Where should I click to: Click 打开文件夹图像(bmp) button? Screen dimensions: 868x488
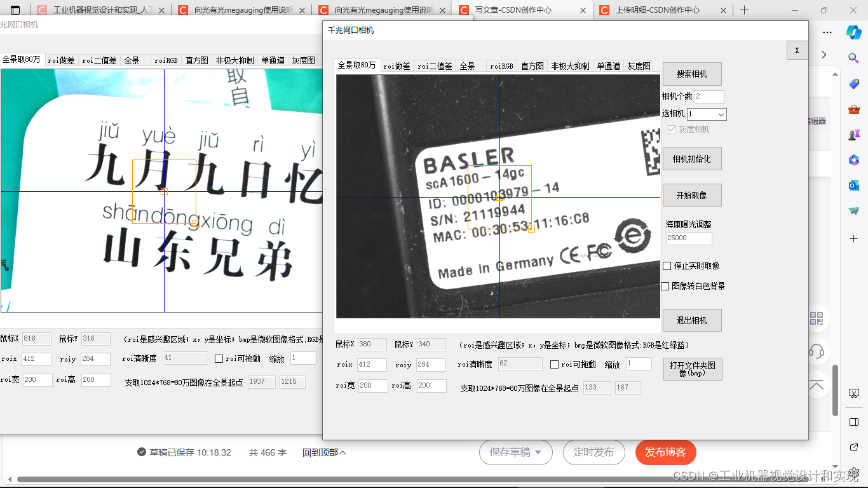click(x=693, y=369)
